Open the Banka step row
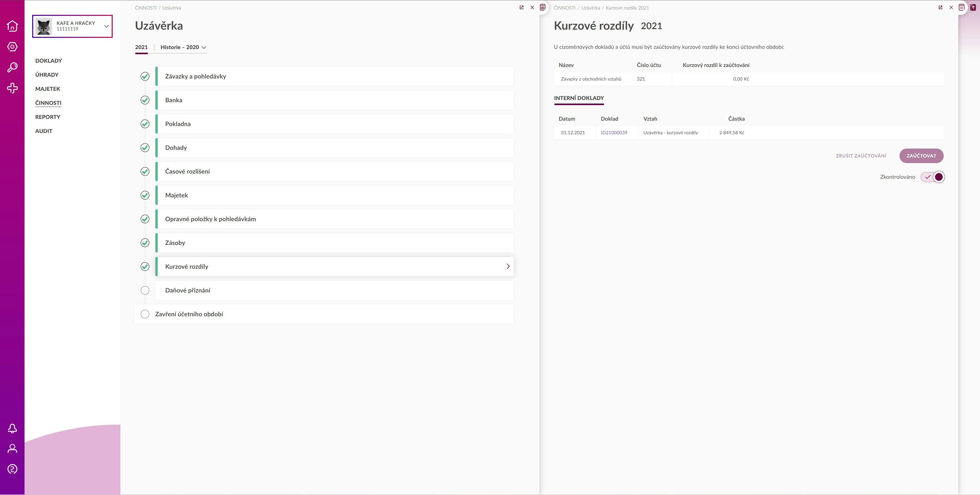 point(335,100)
